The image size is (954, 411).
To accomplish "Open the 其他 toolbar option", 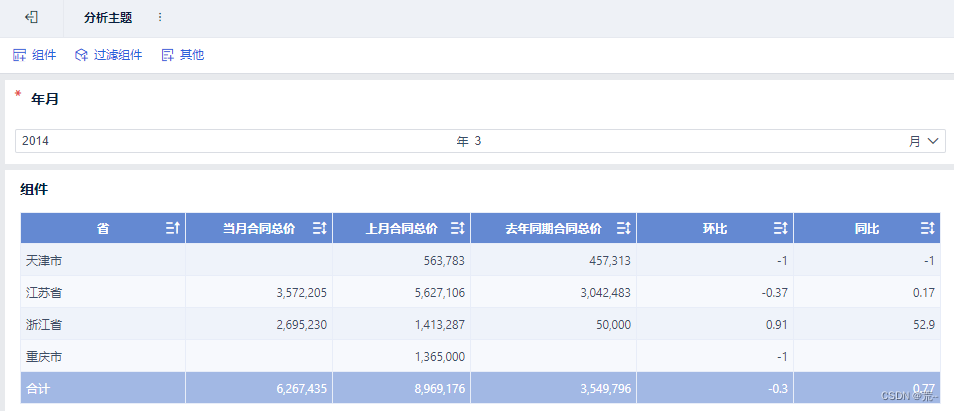I will [183, 55].
